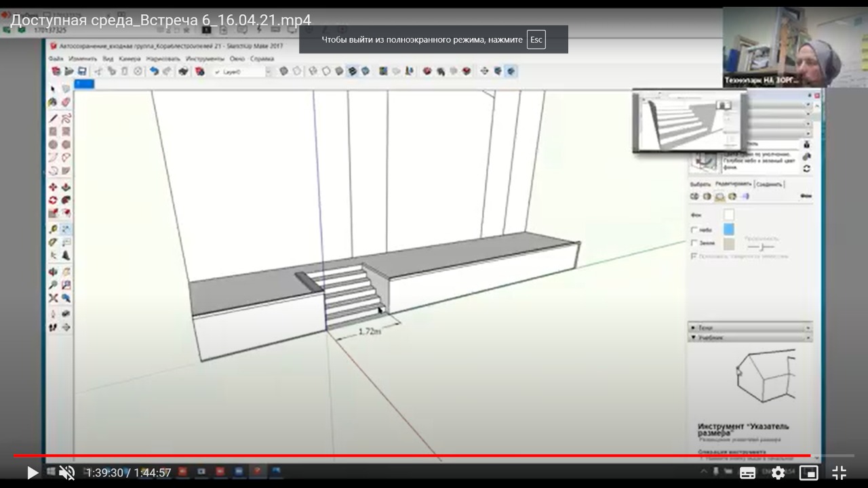Choose the Follow Me tool
Image resolution: width=868 pixels, height=488 pixels.
click(x=66, y=200)
